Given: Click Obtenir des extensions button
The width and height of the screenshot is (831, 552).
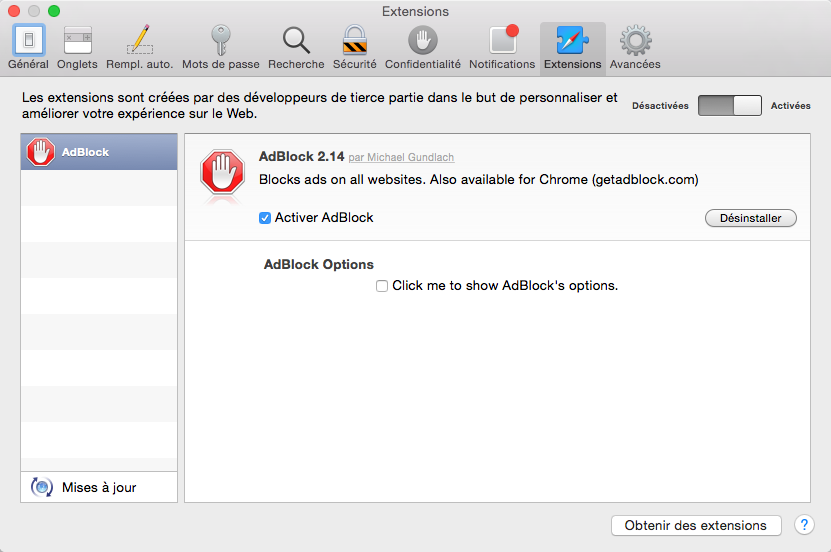Looking at the screenshot, I should pyautogui.click(x=695, y=525).
